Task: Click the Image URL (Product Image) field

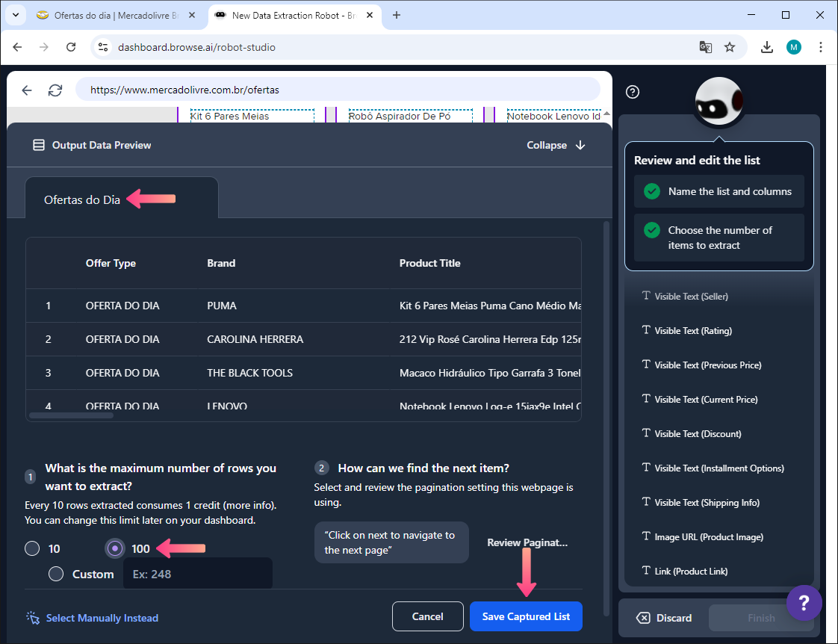Action: click(703, 536)
